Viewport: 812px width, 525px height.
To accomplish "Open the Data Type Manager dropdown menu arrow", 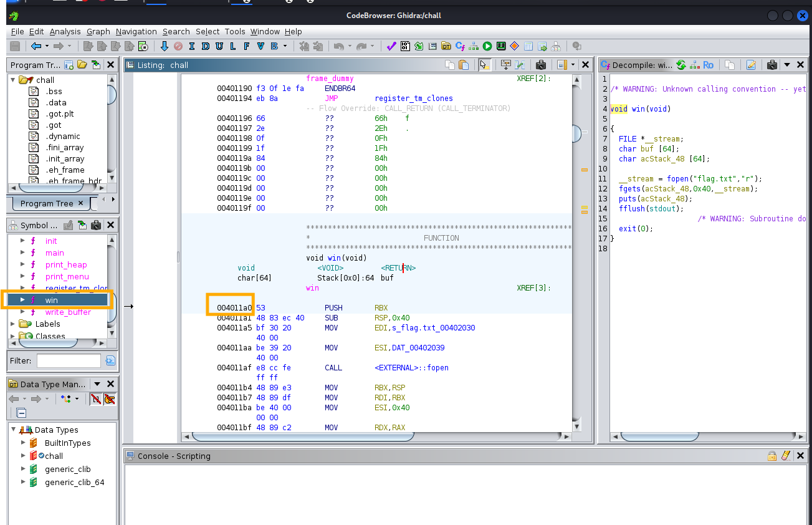I will 97,384.
